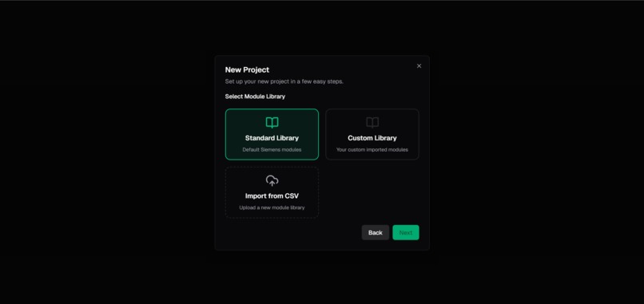Go back with the Back button
Viewport: 644px width, 304px height.
[376, 233]
